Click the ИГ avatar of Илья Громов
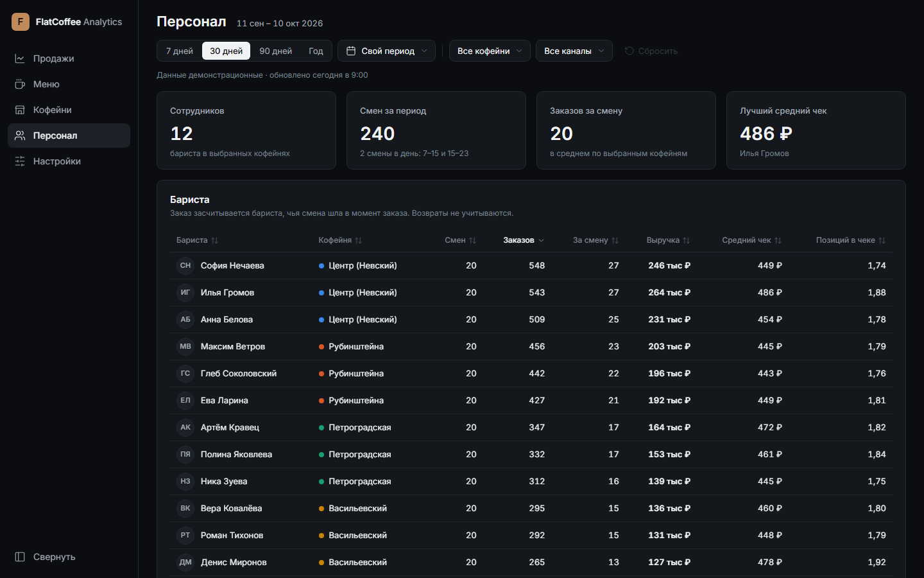The height and width of the screenshot is (578, 924). tap(185, 292)
